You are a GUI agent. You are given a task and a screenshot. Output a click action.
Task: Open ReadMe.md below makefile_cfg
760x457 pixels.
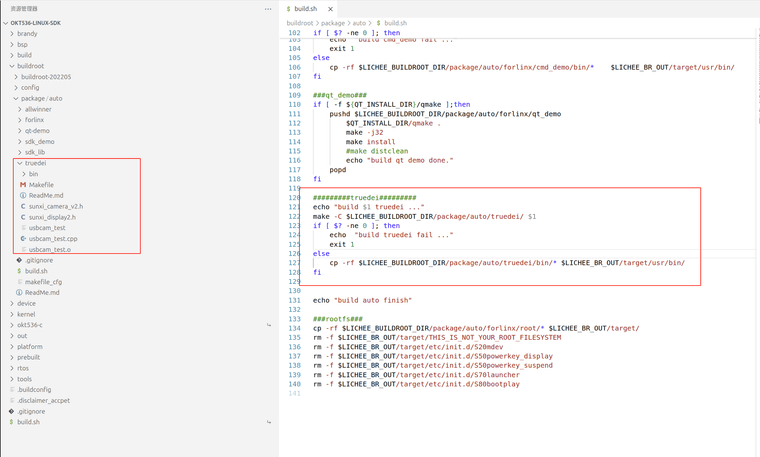click(38, 292)
